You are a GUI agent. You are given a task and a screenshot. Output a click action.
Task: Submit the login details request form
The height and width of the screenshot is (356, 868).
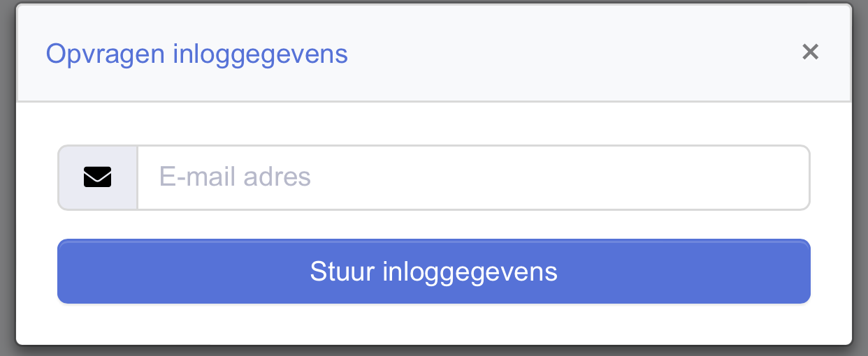coord(434,272)
